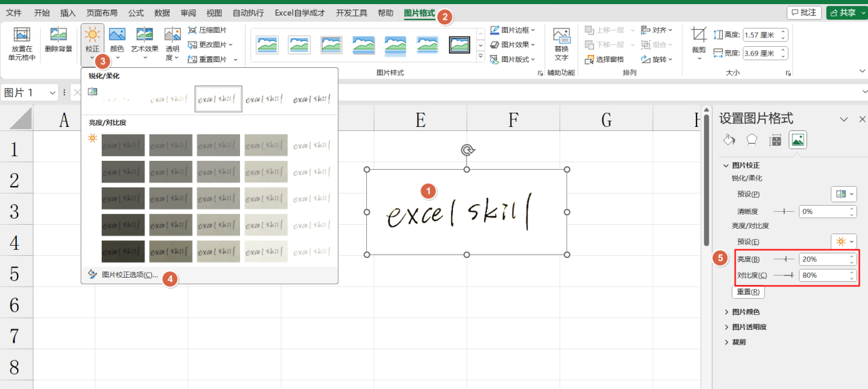Expand the 更改图片 dropdown arrow
868x389 pixels.
231,45
